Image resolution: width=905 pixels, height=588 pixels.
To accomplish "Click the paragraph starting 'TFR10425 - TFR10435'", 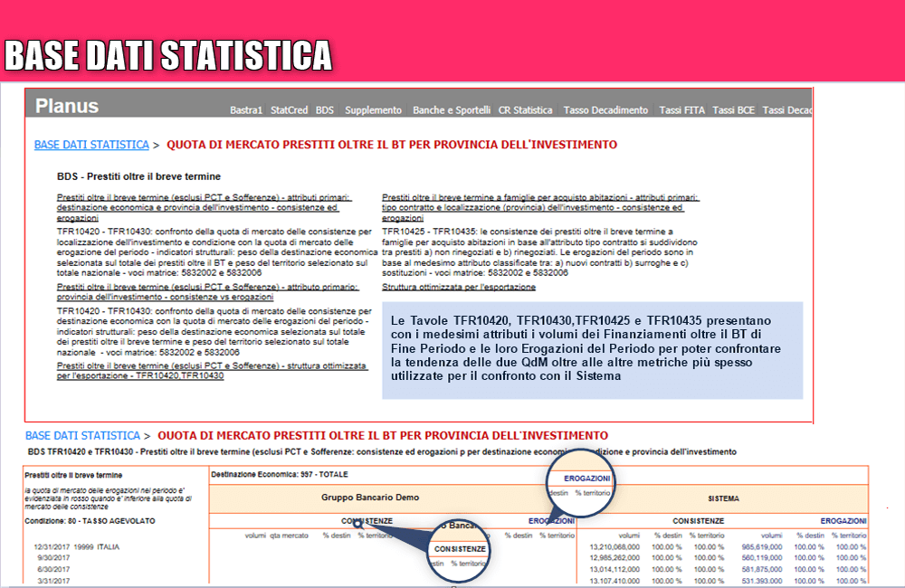I will tap(539, 252).
